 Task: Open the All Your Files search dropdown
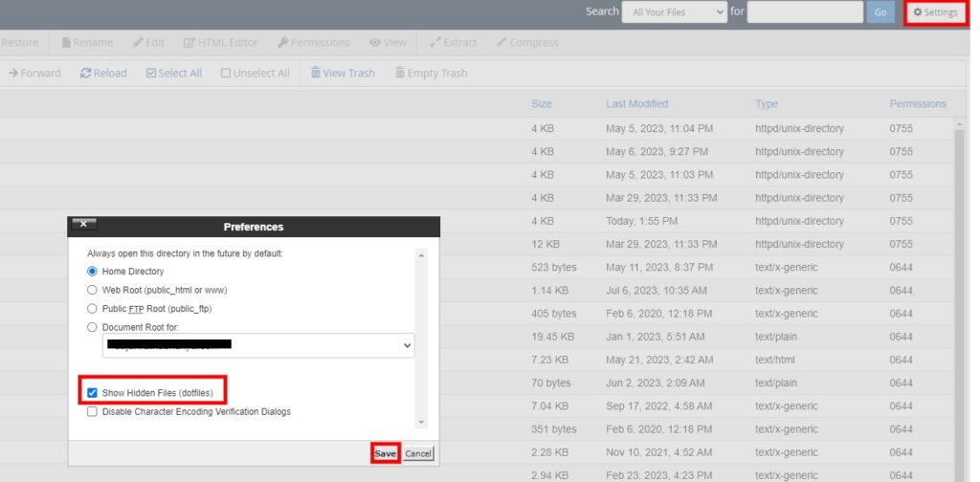(x=675, y=11)
